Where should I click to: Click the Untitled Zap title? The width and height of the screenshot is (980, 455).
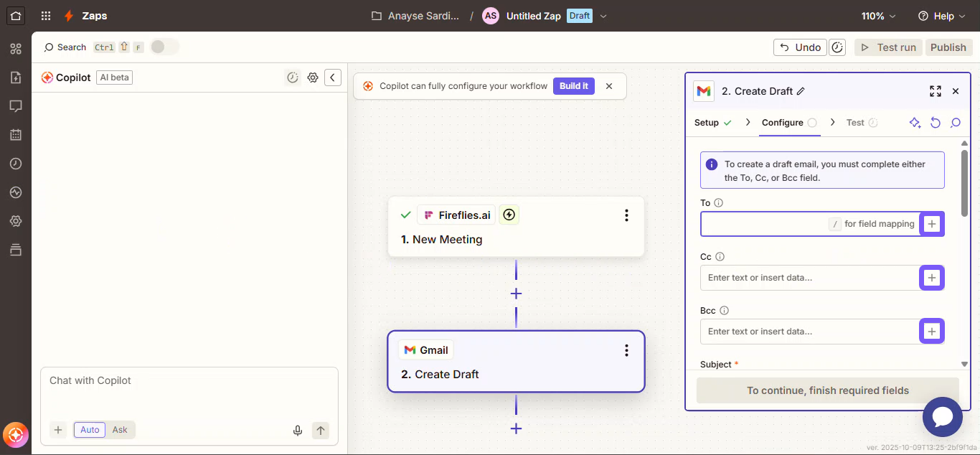pyautogui.click(x=533, y=16)
